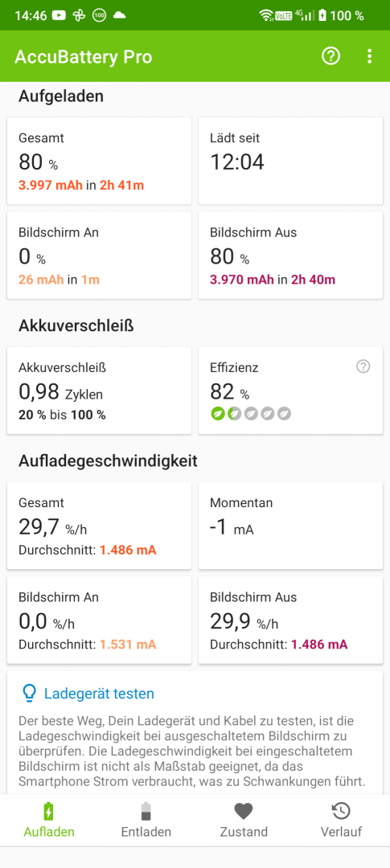This screenshot has width=390, height=868.
Task: Open the help question mark in header
Action: click(330, 56)
